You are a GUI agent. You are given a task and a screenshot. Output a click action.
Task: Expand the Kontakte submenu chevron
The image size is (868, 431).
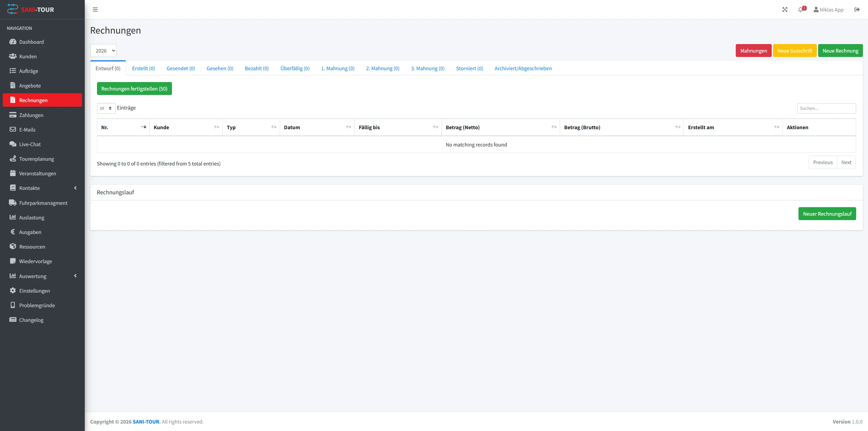(x=75, y=188)
